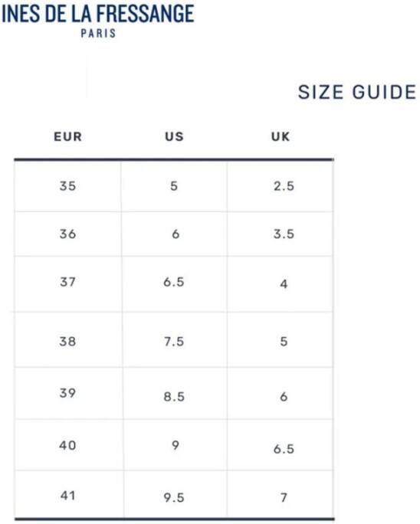Click UK size 2.5 cell
This screenshot has width=420, height=524.
click(x=281, y=186)
